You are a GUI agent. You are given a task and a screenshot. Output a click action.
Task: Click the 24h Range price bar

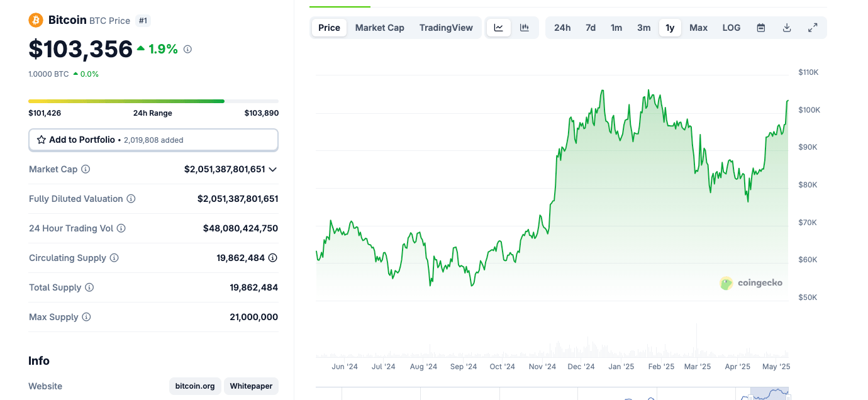pos(153,101)
